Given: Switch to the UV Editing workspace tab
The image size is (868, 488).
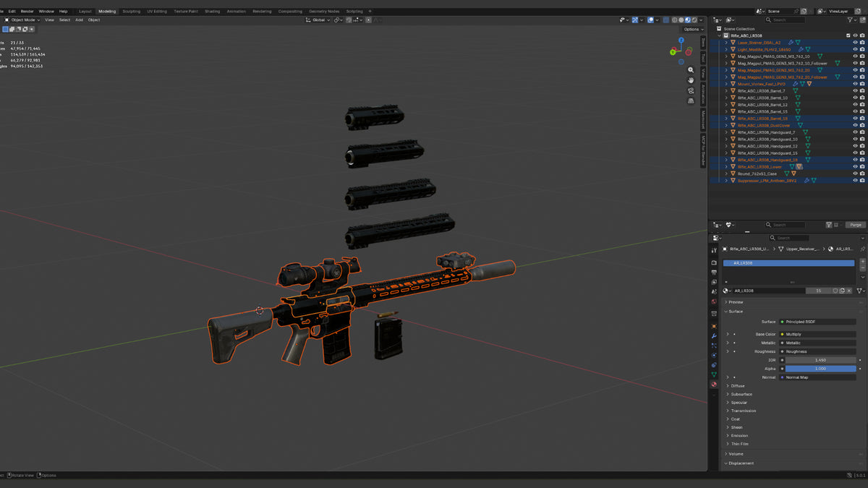Looking at the screenshot, I should tap(157, 11).
